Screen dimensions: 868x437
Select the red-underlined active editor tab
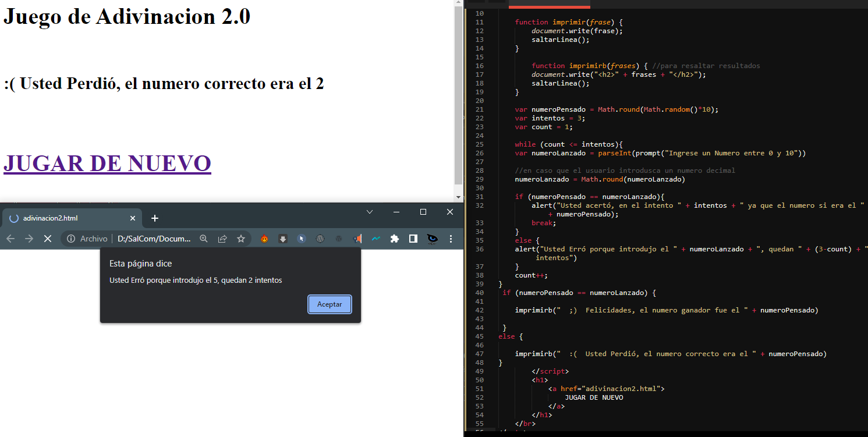[x=549, y=3]
